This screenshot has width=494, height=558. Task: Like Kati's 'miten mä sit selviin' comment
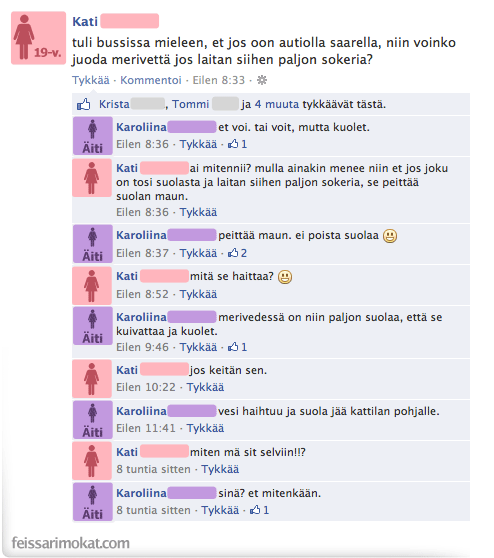[x=220, y=469]
